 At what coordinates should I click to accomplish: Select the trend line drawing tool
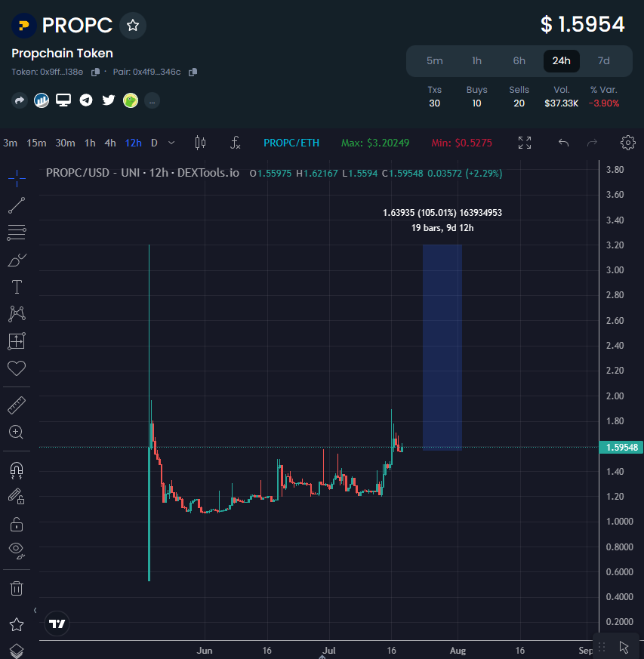tap(17, 205)
